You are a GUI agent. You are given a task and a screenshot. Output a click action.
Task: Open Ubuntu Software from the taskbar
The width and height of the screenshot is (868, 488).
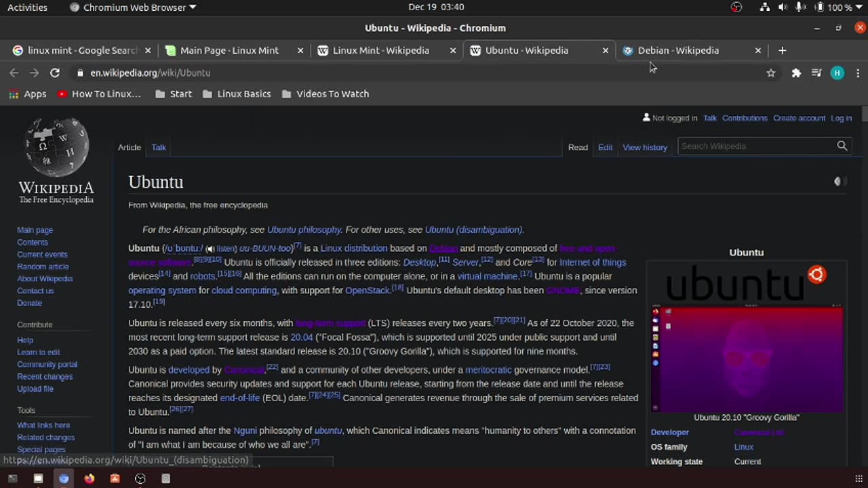tap(115, 479)
